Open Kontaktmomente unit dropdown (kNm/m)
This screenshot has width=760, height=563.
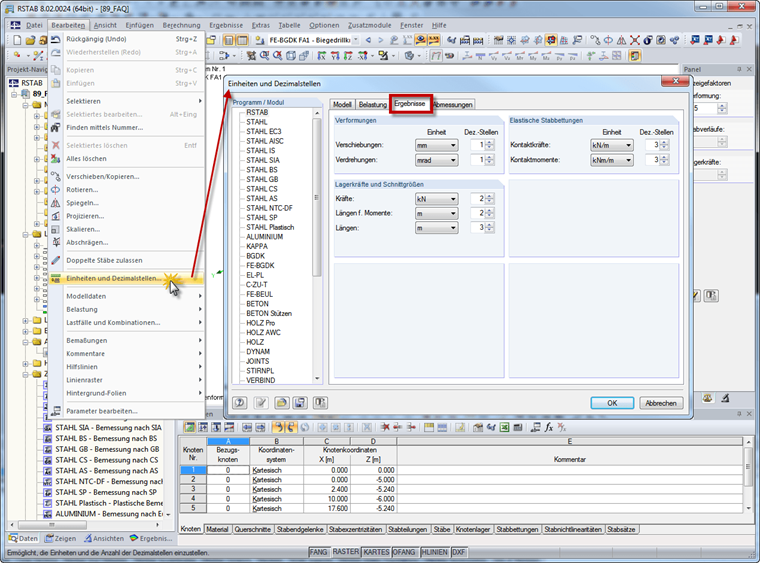point(612,160)
